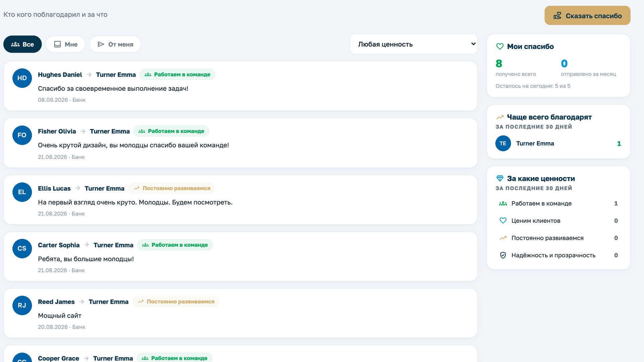Image resolution: width=644 pixels, height=362 pixels.
Task: Click the shield icon for Надёжность и прозрачность
Action: [x=503, y=255]
